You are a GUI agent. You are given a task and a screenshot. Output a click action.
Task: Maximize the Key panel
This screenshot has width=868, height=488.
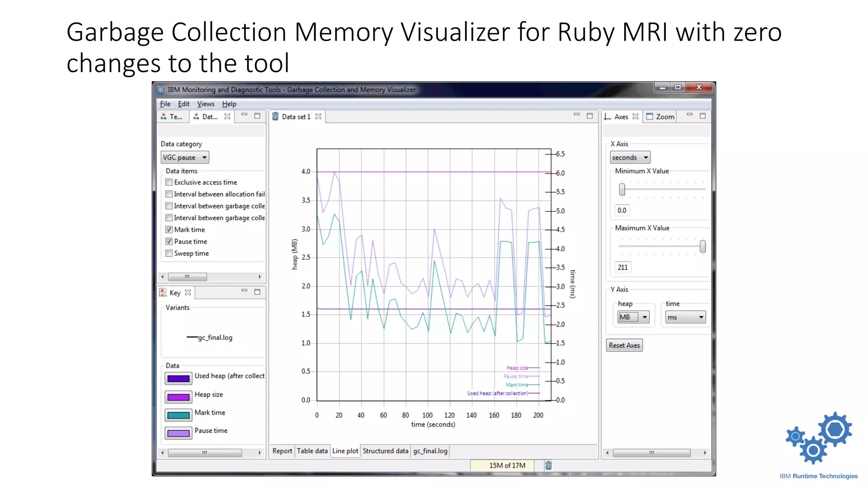[x=257, y=292]
